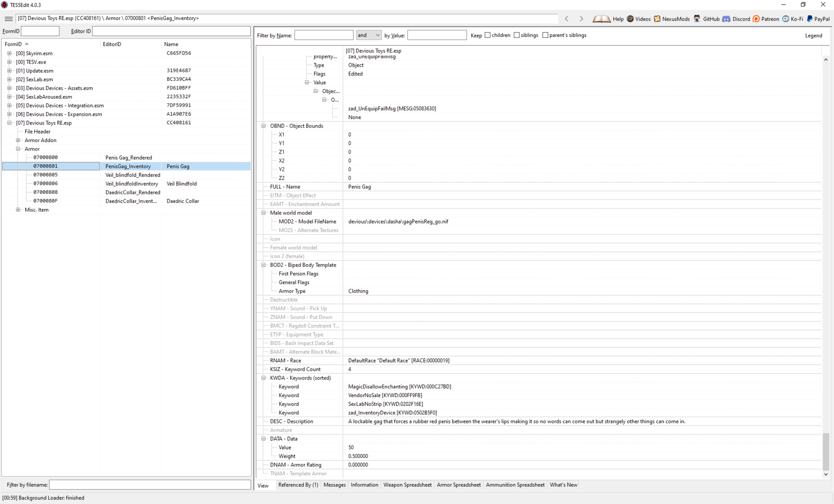The width and height of the screenshot is (834, 504).
Task: Select MOD2 model filename value
Action: (398, 221)
